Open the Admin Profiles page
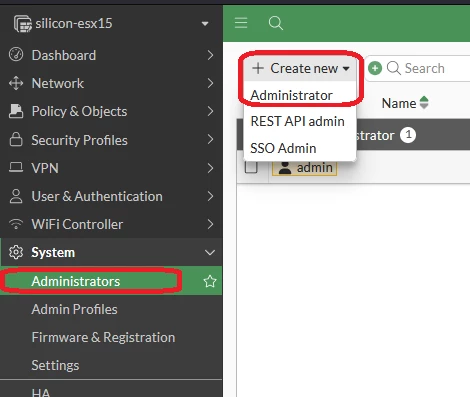This screenshot has height=397, width=470. click(74, 309)
